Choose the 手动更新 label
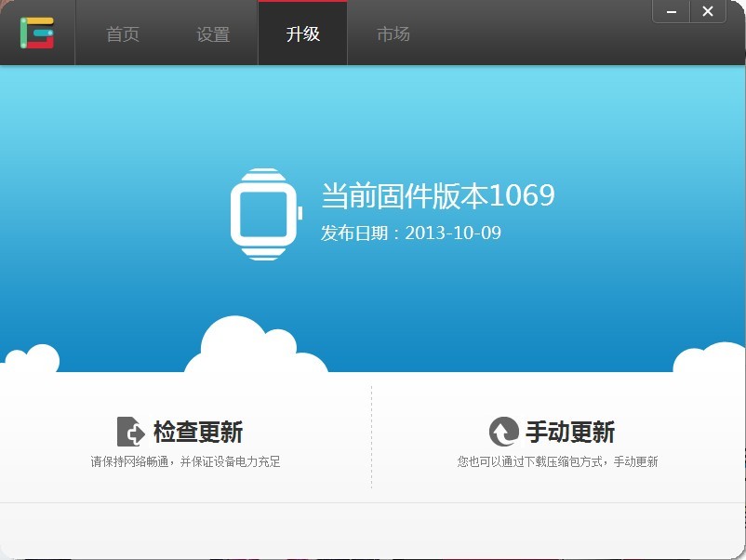The image size is (746, 560). coord(569,433)
